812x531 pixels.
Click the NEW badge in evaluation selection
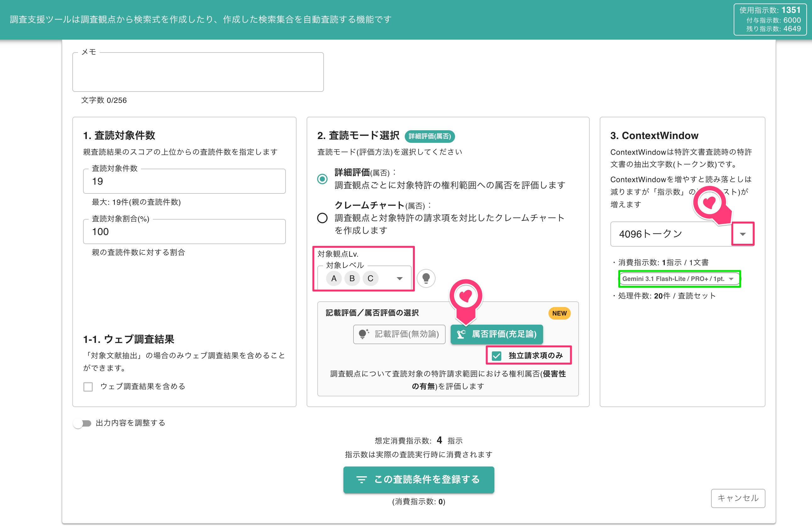coord(559,313)
